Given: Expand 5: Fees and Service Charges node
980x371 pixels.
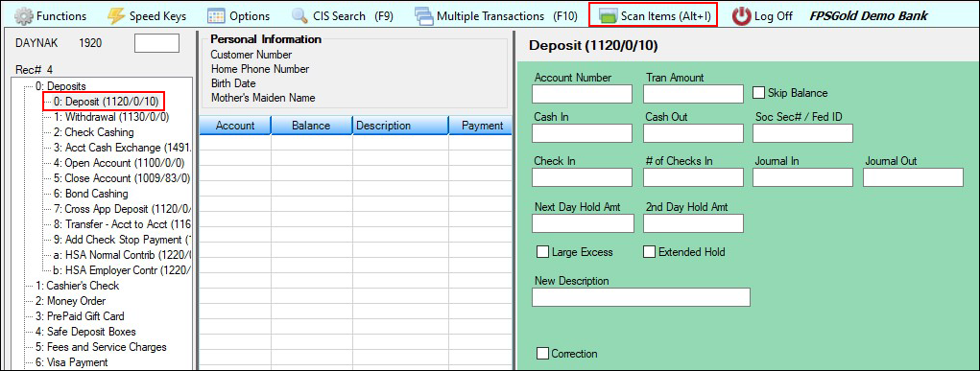Looking at the screenshot, I should (101, 347).
